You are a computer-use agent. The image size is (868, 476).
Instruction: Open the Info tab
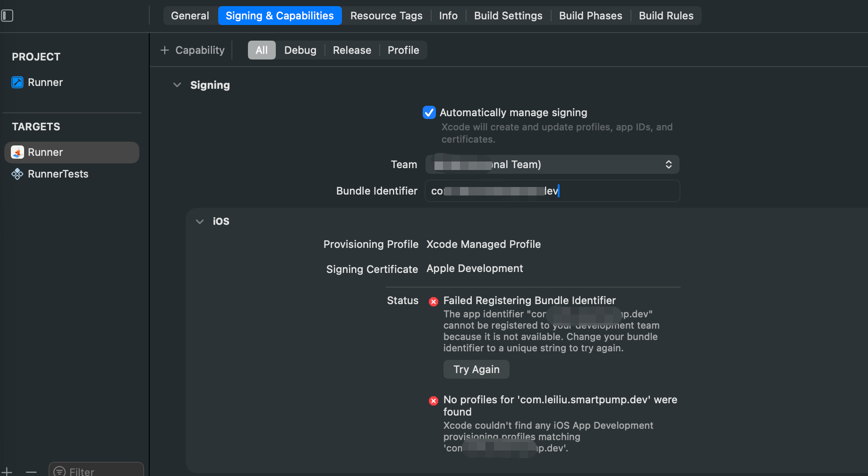[x=448, y=16]
